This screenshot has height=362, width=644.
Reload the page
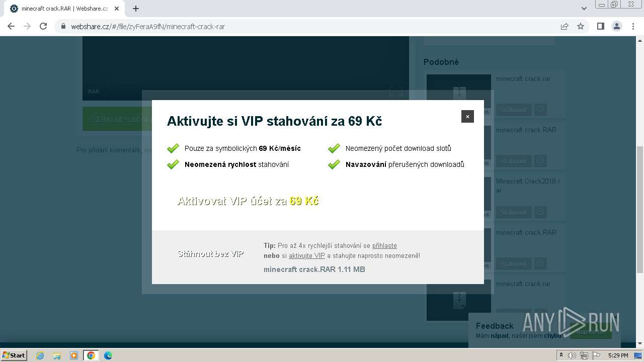pyautogui.click(x=43, y=26)
